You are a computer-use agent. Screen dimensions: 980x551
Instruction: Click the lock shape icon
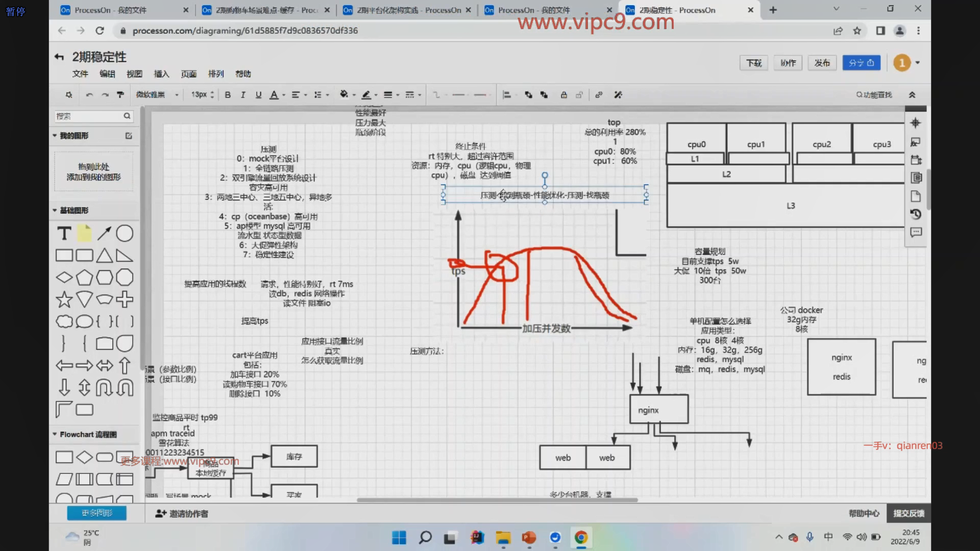point(563,95)
